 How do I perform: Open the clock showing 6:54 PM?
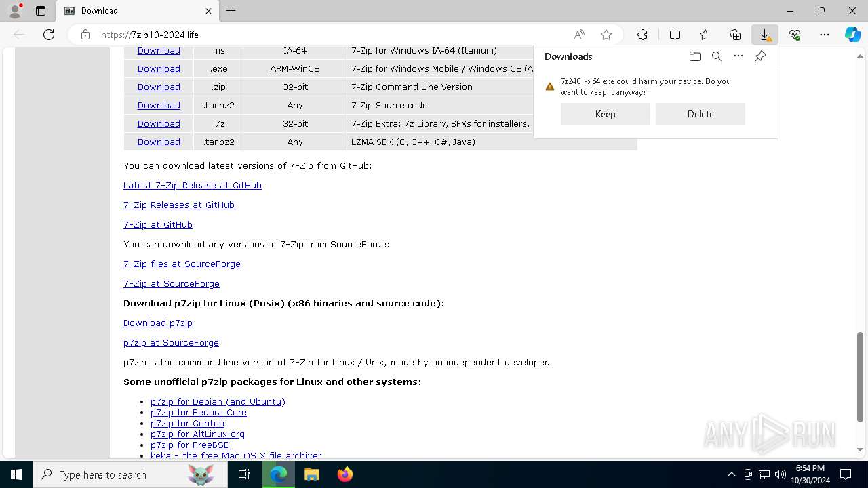[810, 474]
